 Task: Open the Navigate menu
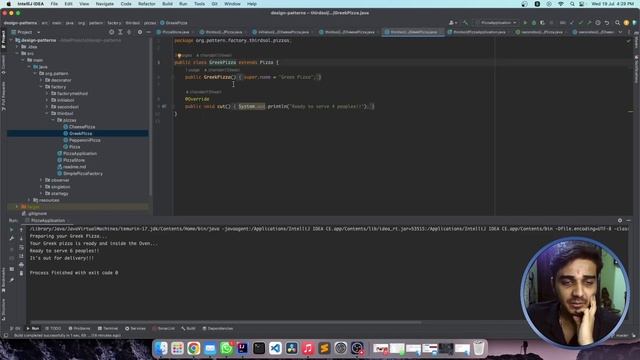(104, 4)
